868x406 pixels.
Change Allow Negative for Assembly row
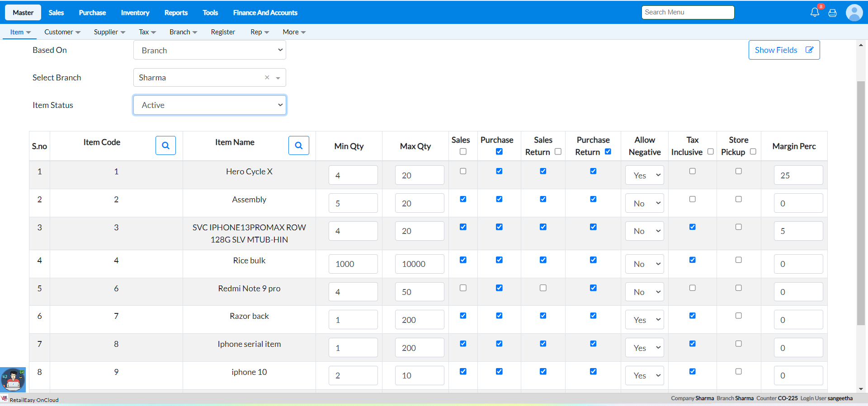tap(644, 203)
